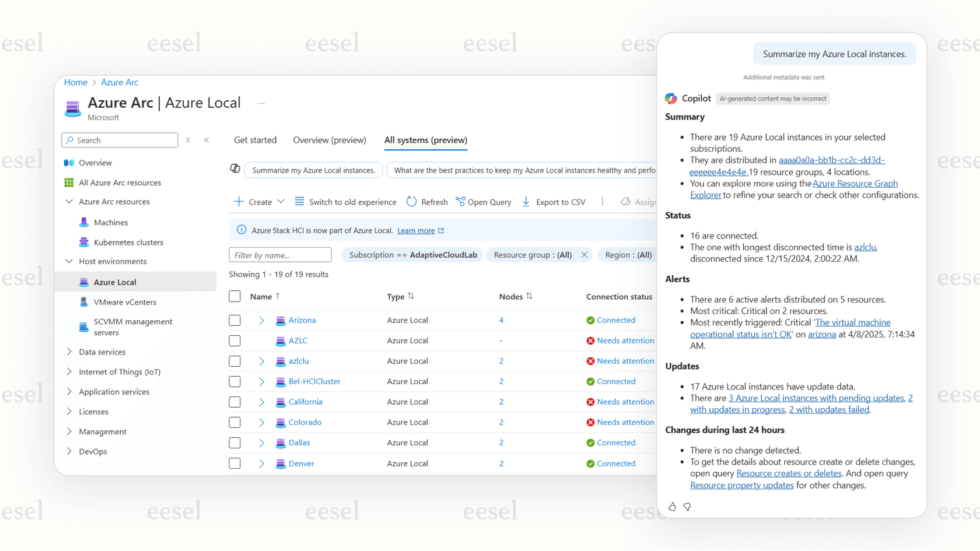Screen dimensions: 980x551
Task: Open Query from the toolbar
Action: tap(483, 202)
